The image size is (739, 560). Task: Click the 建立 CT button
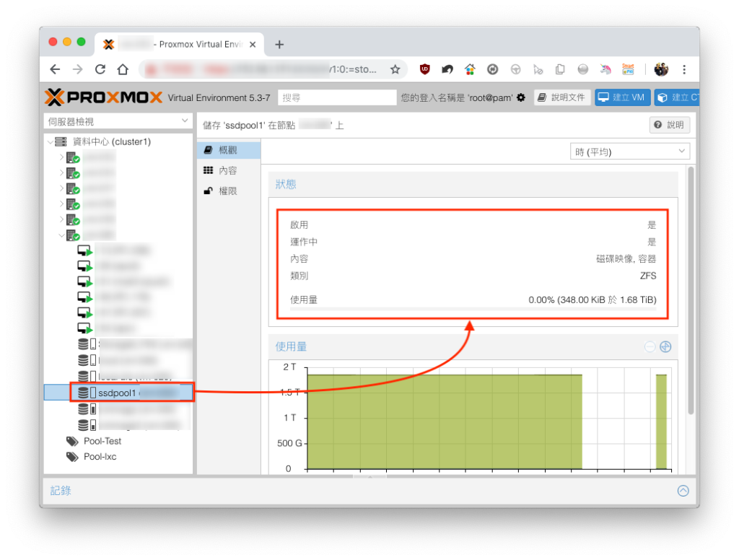pos(677,97)
